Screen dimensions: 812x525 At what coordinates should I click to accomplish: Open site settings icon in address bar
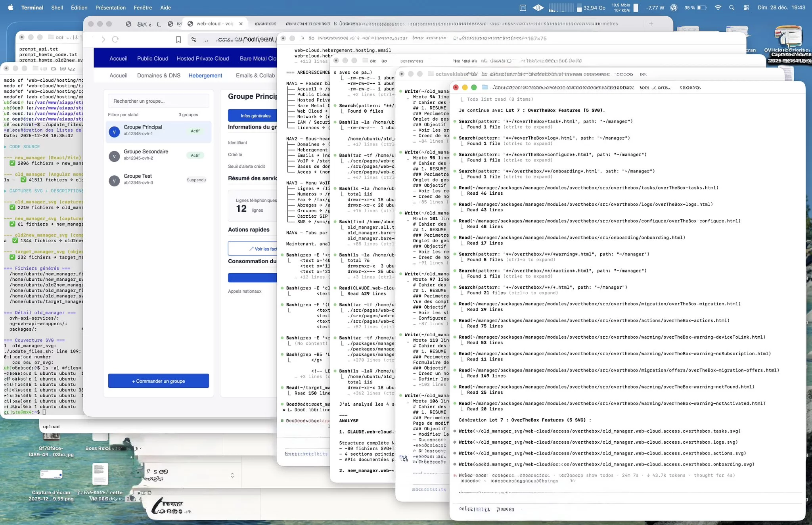tap(194, 39)
